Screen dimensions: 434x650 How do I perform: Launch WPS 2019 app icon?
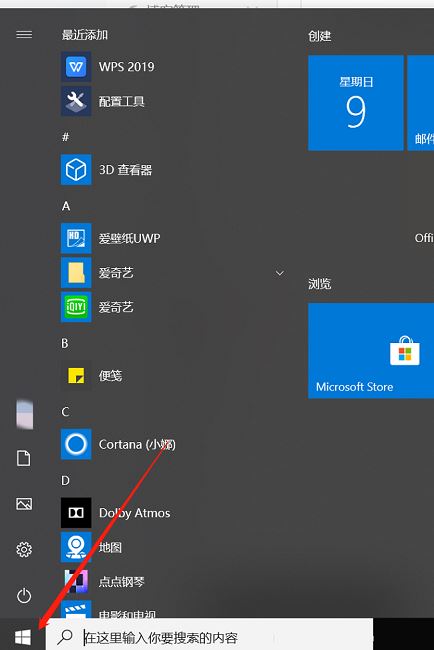[x=76, y=66]
